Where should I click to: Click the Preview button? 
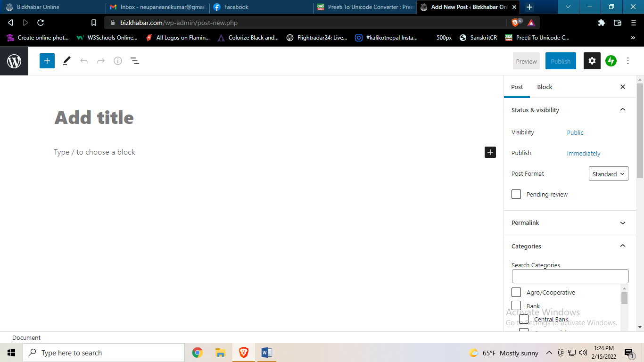(527, 61)
